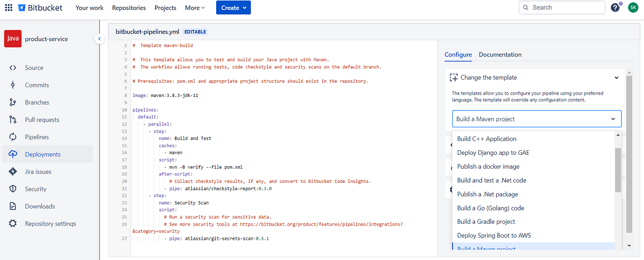Screen dimensions: 644x260
Task: Click the Deployments cloud upload icon
Action: 13,154
